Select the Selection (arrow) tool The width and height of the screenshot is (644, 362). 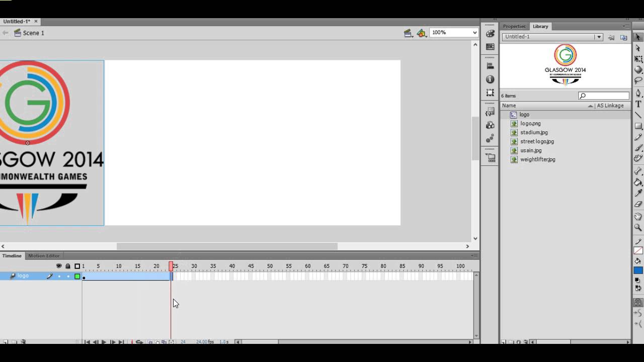(x=638, y=37)
